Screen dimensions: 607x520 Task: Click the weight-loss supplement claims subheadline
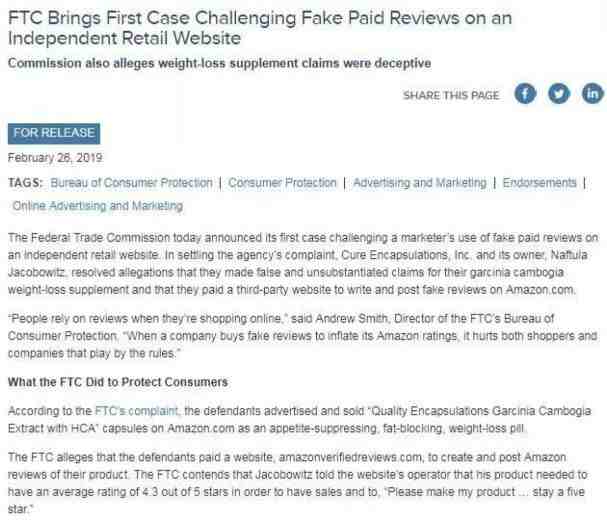pyautogui.click(x=219, y=63)
